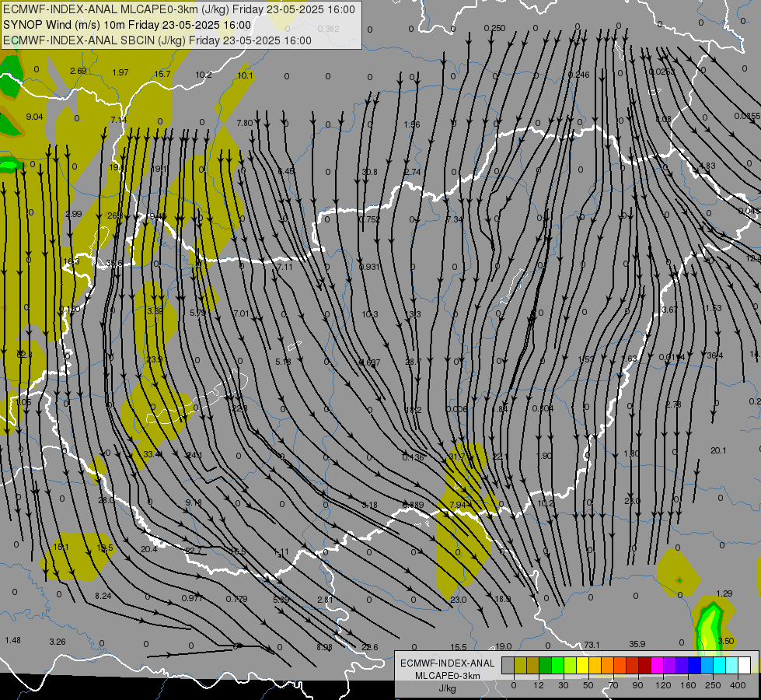Click the colorbar tick label '70'
Image resolution: width=761 pixels, height=700 pixels.
point(613,685)
